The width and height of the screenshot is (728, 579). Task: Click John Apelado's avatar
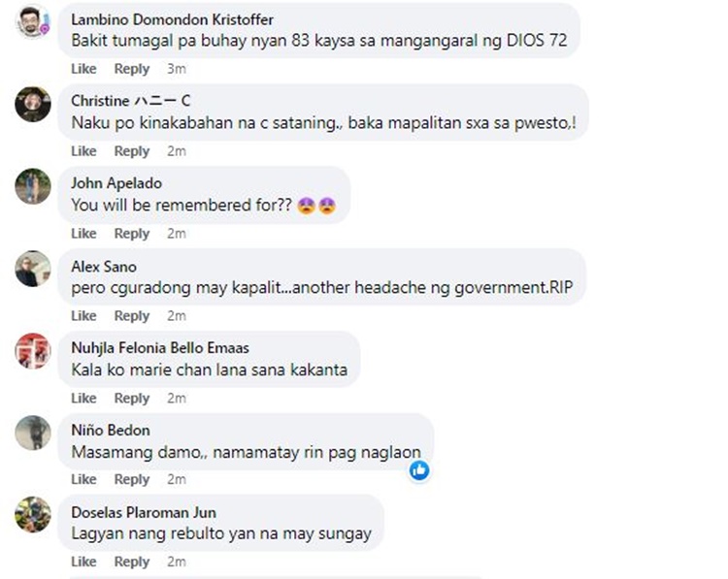[x=33, y=186]
